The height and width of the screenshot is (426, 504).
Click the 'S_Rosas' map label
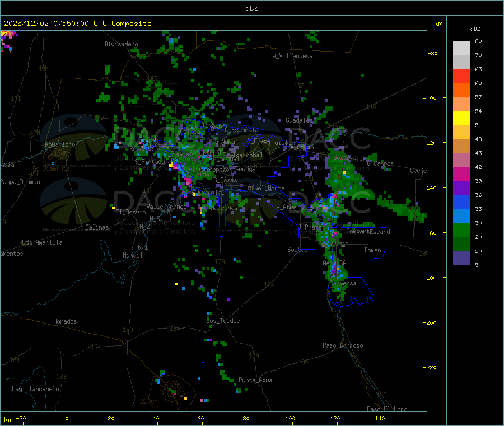point(225,180)
